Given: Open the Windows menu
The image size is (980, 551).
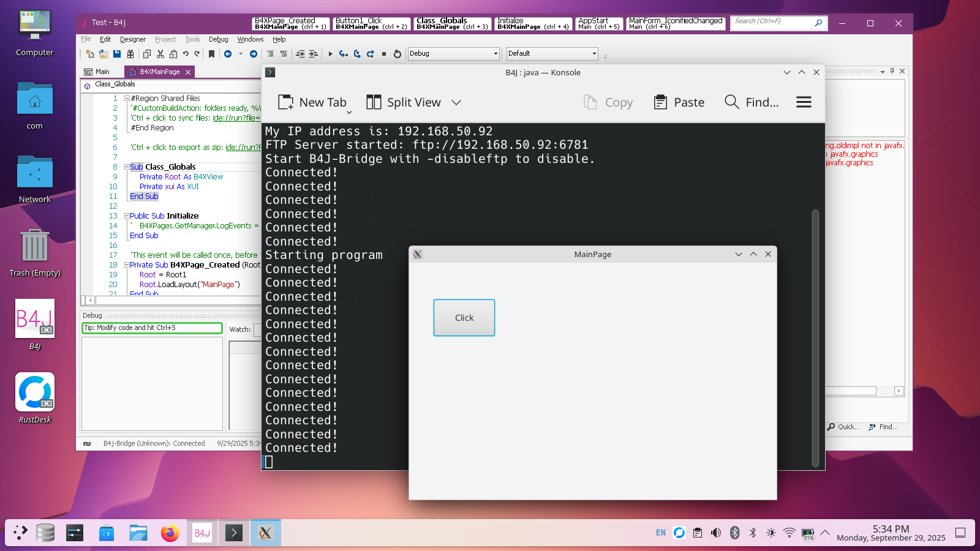Looking at the screenshot, I should tap(251, 39).
